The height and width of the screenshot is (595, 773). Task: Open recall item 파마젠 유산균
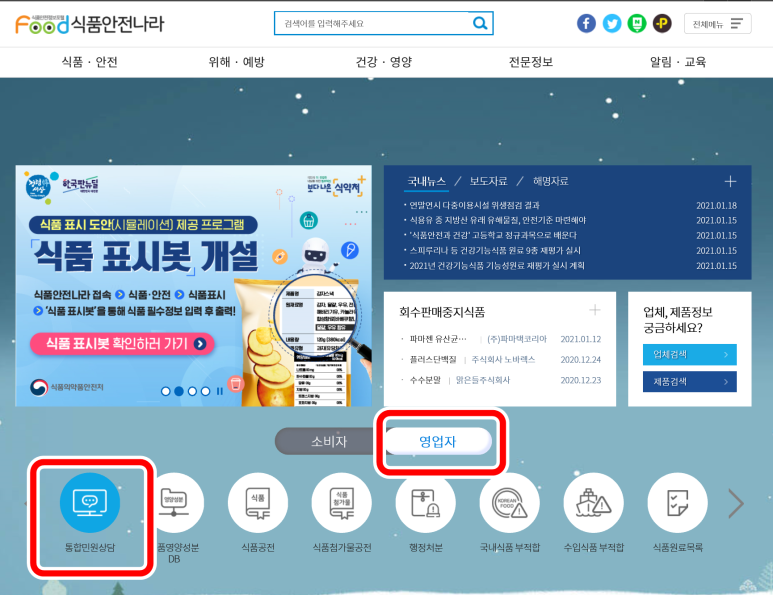point(438,339)
